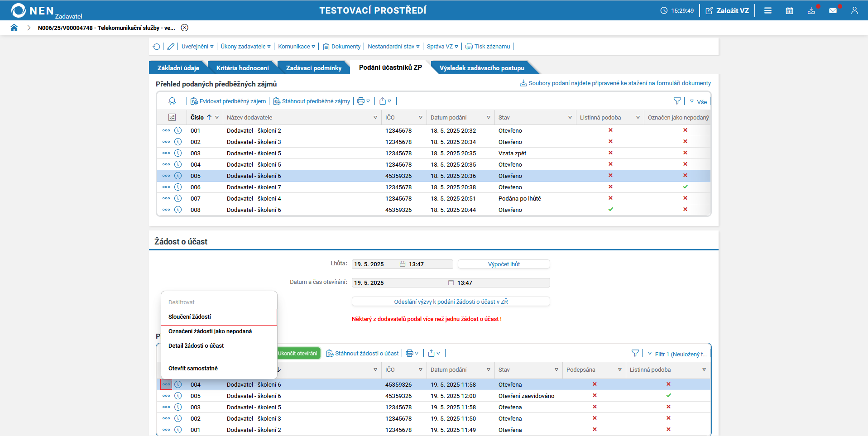Click info icon for lower row 005 Otevření zaevidováno

(178, 396)
